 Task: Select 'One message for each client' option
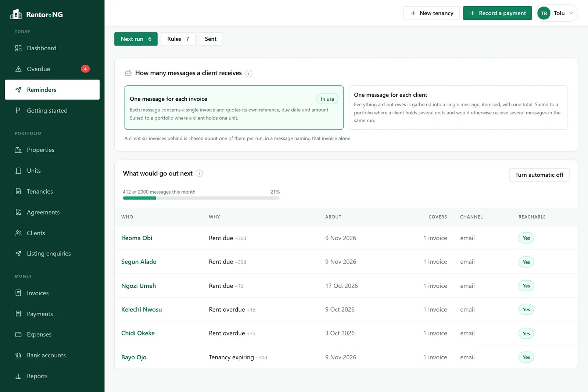(x=458, y=108)
